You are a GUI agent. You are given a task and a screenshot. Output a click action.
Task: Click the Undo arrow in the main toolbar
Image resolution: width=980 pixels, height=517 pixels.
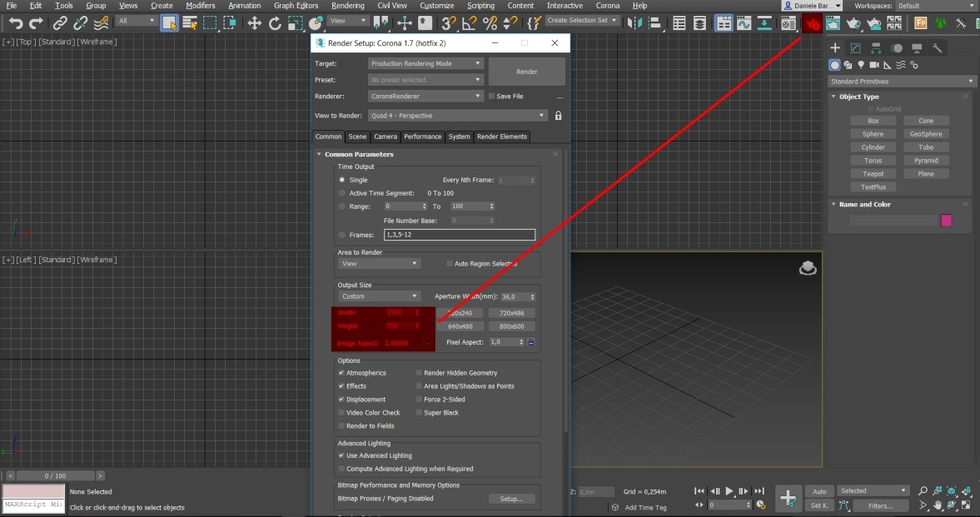pyautogui.click(x=15, y=23)
